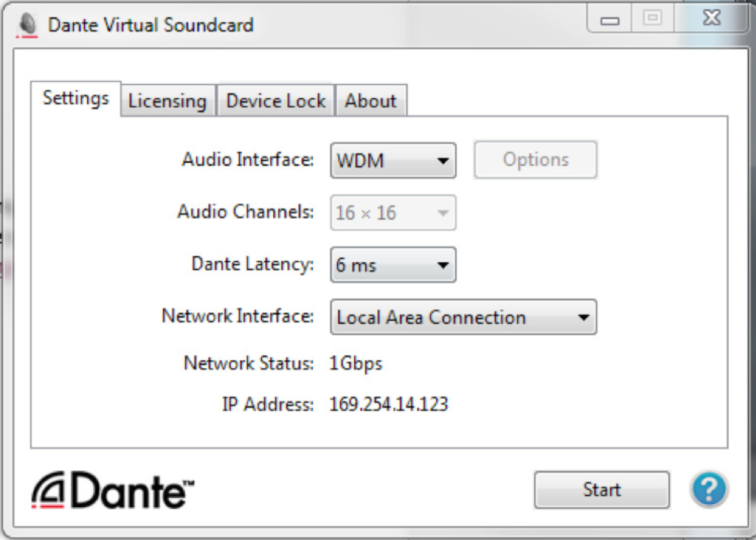756x540 pixels.
Task: Open the Licensing tab
Action: tap(167, 101)
